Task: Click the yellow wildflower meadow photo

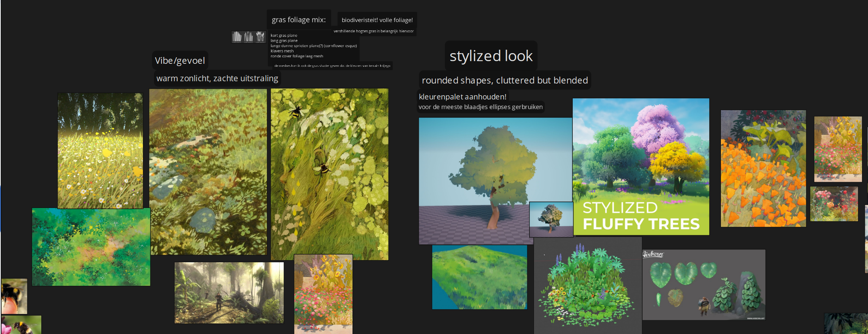Action: click(100, 150)
